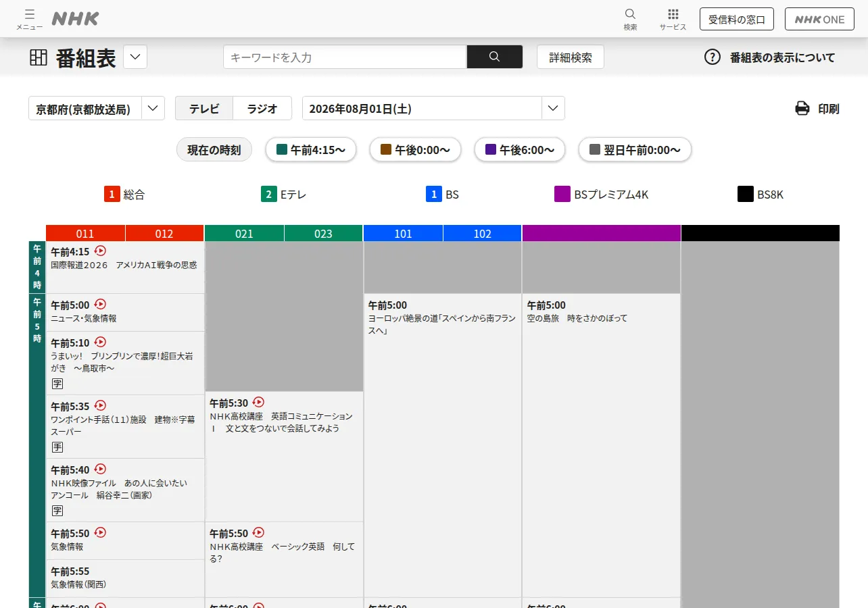Click the purple BSプレミアム4K swatch
The height and width of the screenshot is (608, 868).
[x=562, y=195]
